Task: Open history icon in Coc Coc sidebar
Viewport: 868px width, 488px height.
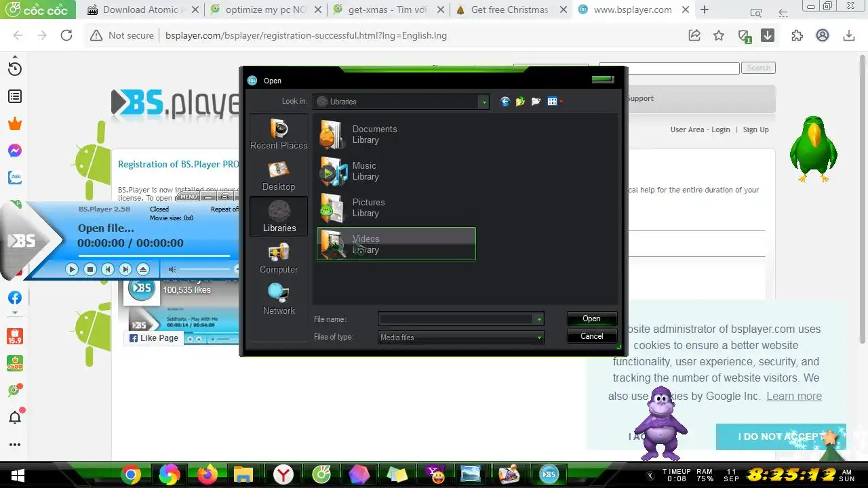Action: point(14,68)
